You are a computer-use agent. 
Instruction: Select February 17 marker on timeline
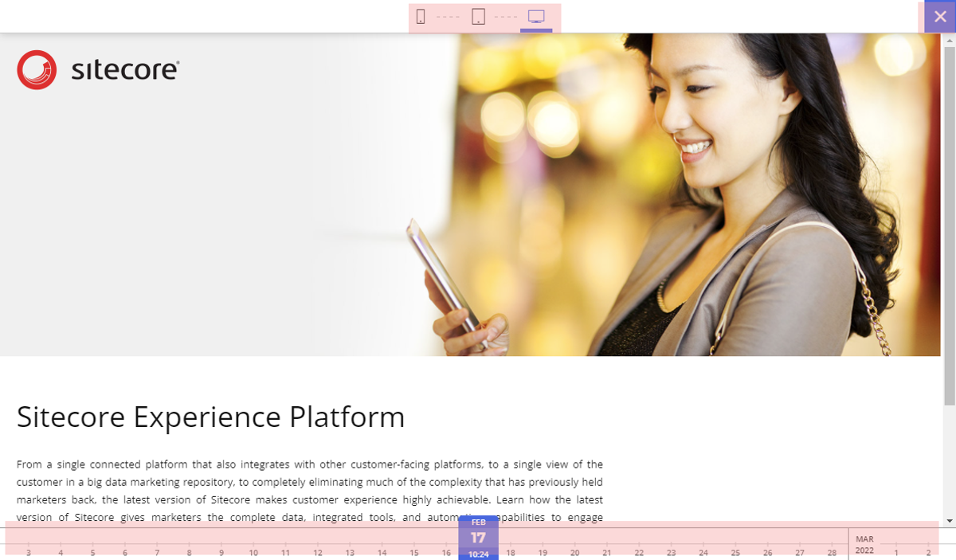pyautogui.click(x=478, y=538)
